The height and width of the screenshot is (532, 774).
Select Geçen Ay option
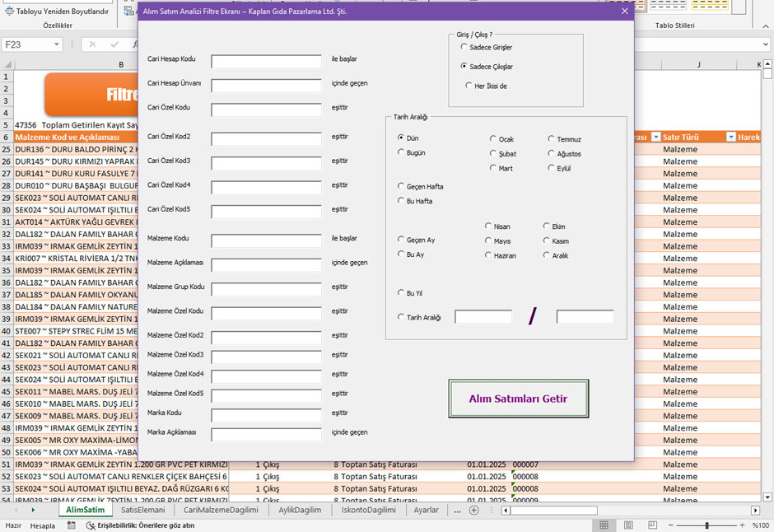(x=417, y=240)
